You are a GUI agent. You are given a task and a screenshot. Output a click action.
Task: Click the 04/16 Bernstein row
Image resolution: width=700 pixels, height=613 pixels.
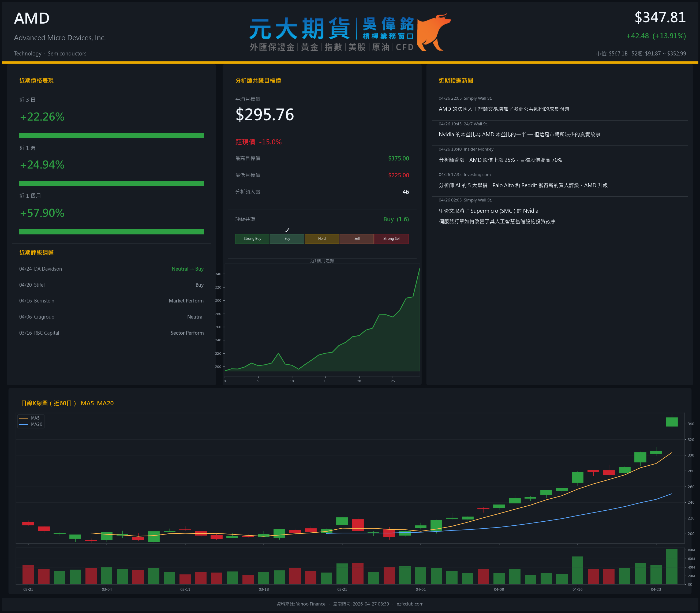111,301
